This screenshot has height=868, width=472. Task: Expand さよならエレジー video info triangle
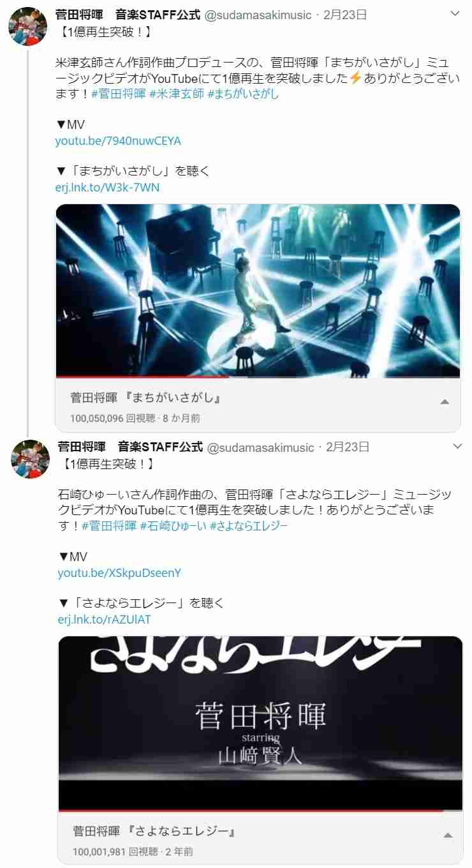(447, 834)
